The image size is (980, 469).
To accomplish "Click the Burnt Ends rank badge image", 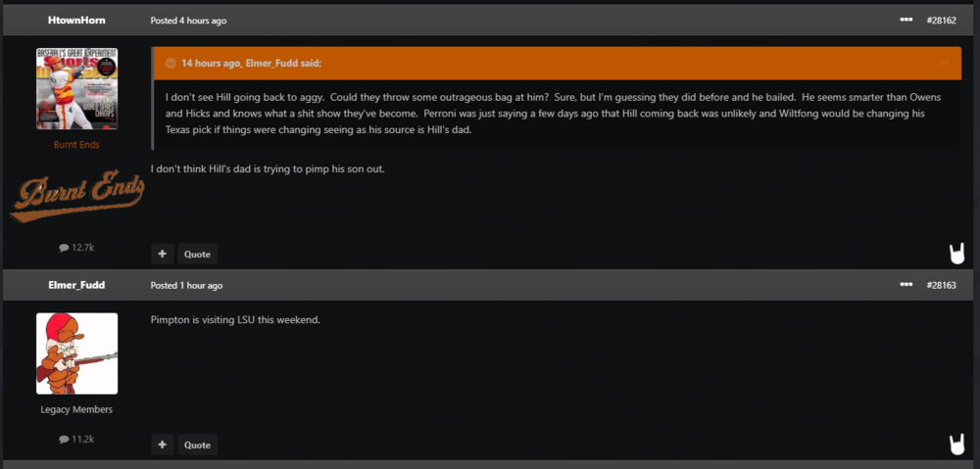I will 76,196.
